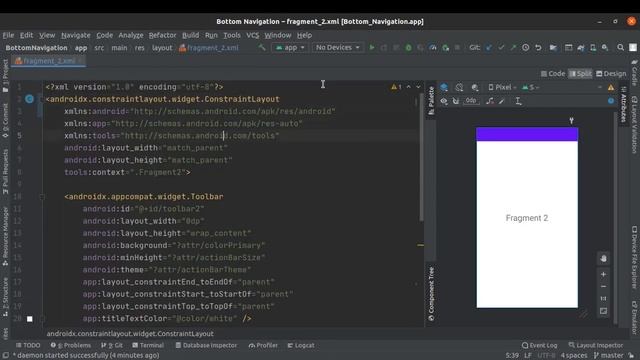Go to previous highlighted error arrow
This screenshot has width=640, height=360.
tap(409, 87)
